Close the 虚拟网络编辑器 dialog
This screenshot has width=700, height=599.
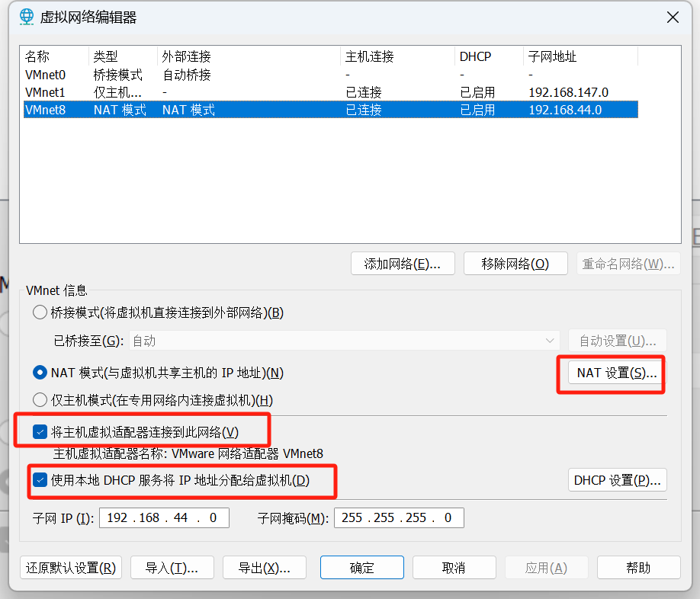(x=673, y=18)
